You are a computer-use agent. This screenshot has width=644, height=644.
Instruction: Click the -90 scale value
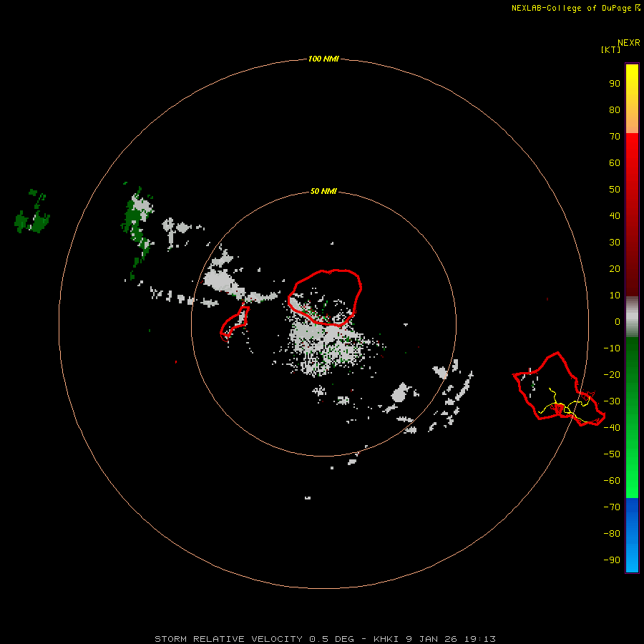click(612, 560)
